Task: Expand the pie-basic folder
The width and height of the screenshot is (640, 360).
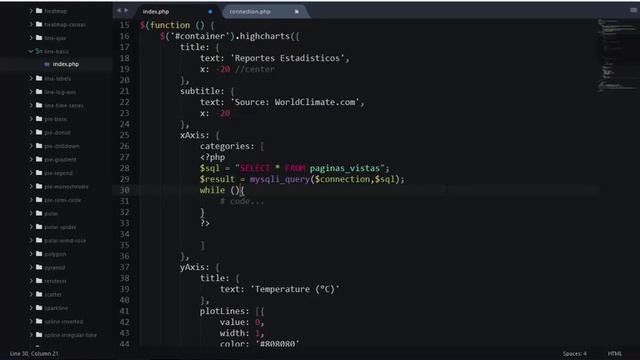Action: pyautogui.click(x=31, y=119)
